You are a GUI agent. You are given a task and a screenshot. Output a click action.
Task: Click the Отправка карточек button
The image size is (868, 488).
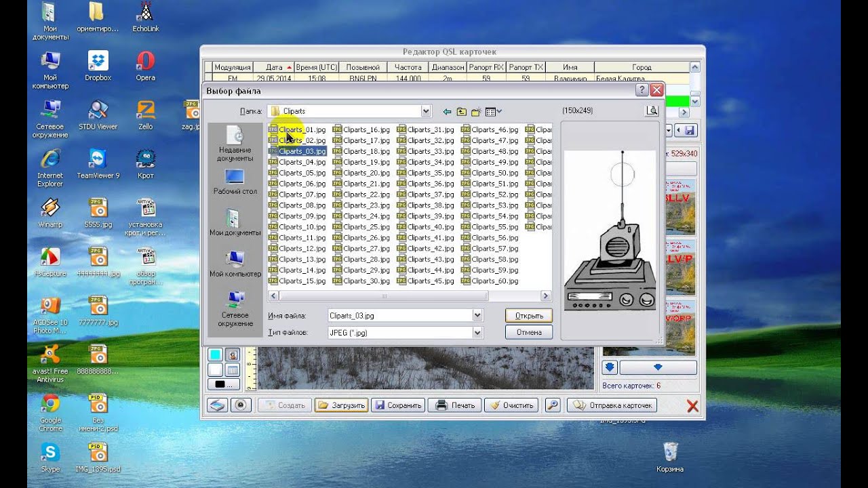click(612, 405)
